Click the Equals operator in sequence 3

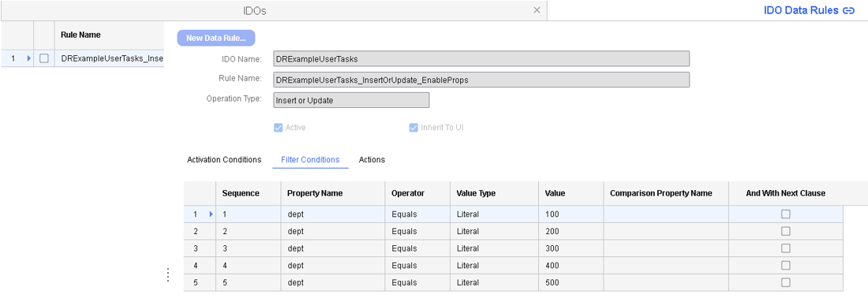(x=417, y=248)
